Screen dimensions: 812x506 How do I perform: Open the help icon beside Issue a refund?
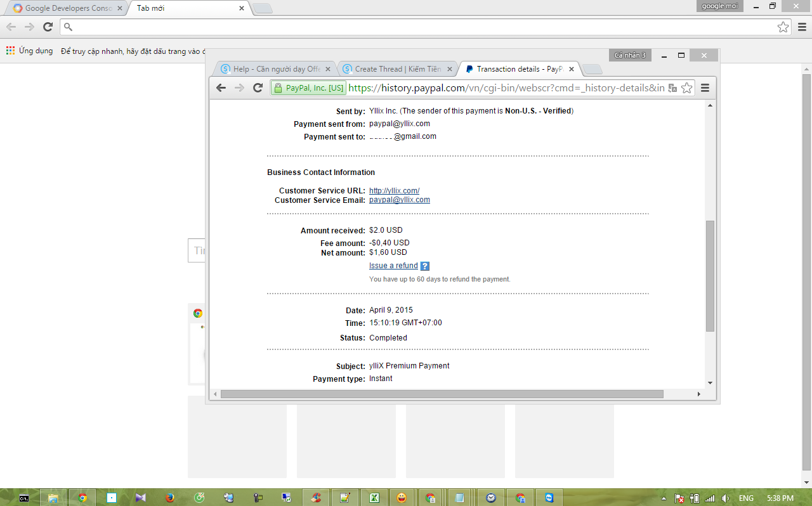coord(425,266)
